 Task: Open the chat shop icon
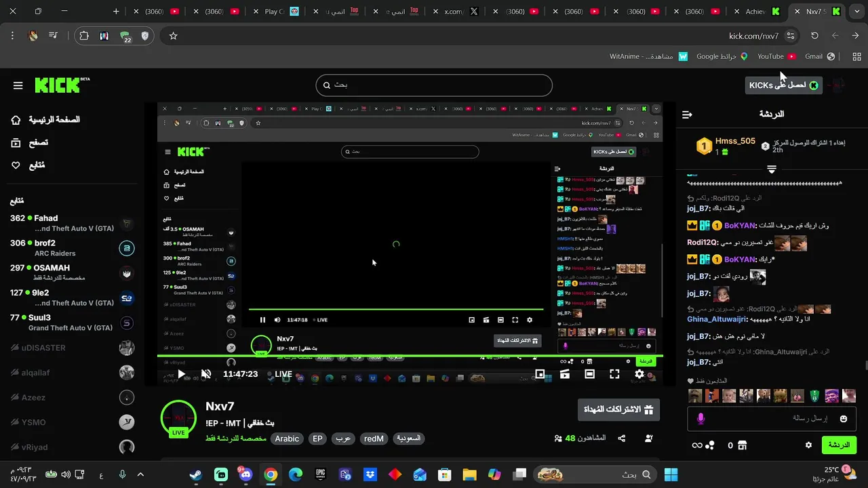[x=743, y=445]
